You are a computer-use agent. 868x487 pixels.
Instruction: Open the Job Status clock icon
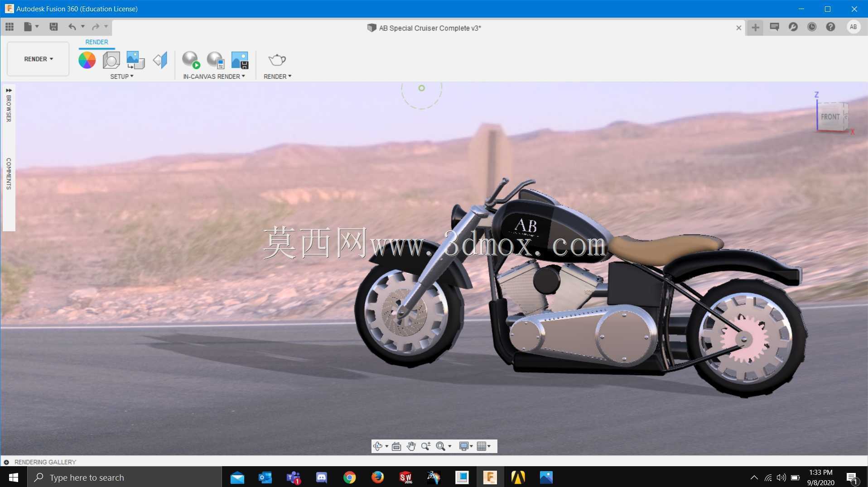[x=812, y=27]
